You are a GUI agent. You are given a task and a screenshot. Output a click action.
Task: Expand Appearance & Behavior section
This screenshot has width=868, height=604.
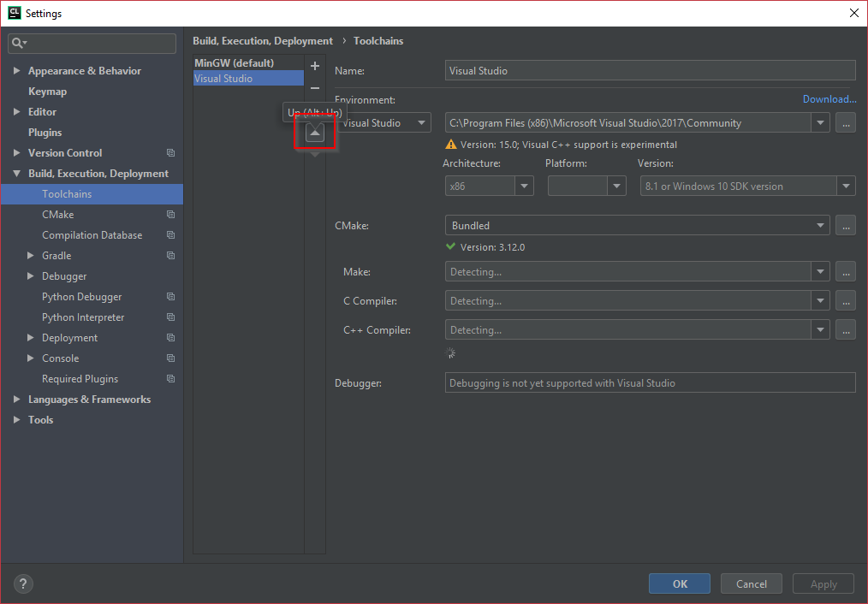(16, 71)
